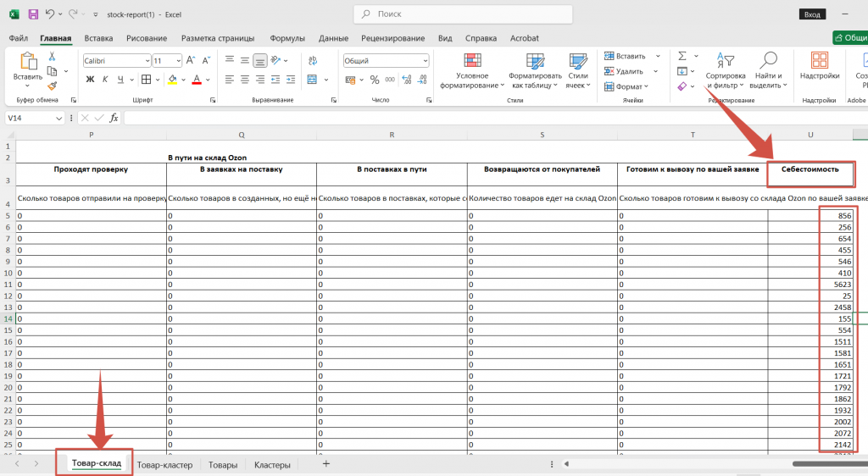The width and height of the screenshot is (868, 476).
Task: Switch to the Товар-кластер sheet tab
Action: [164, 464]
